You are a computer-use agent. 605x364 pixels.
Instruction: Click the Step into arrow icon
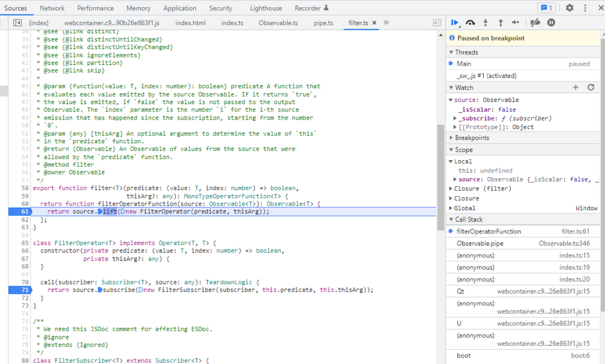485,23
